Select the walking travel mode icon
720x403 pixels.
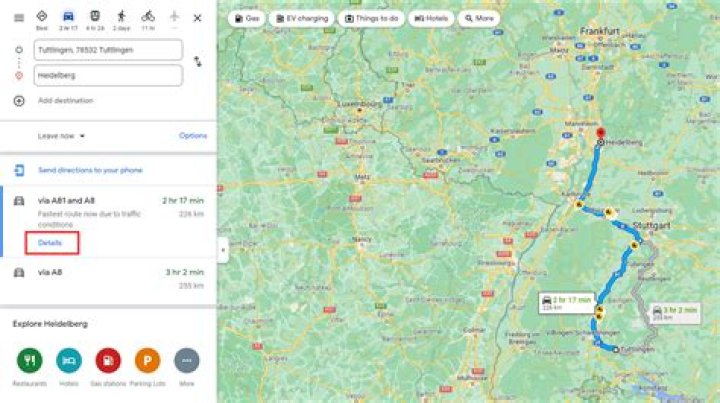[121, 17]
